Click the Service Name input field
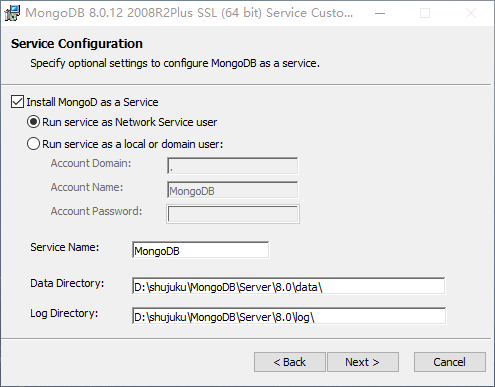This screenshot has height=387, width=495. pos(200,250)
